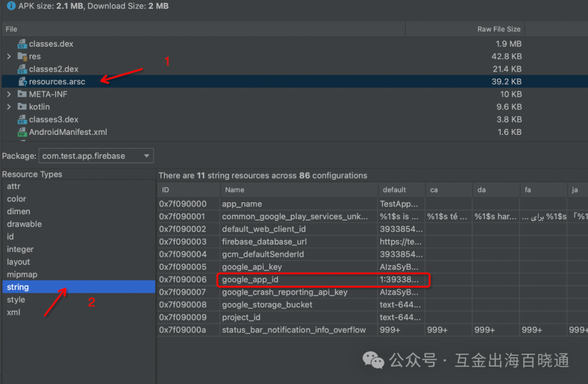
Task: Select the color resource type
Action: pyautogui.click(x=16, y=199)
